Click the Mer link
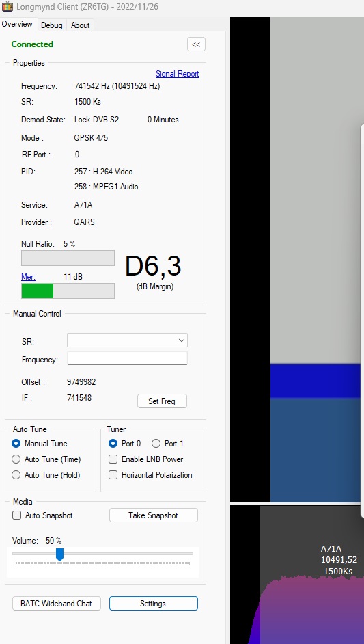 pos(28,277)
